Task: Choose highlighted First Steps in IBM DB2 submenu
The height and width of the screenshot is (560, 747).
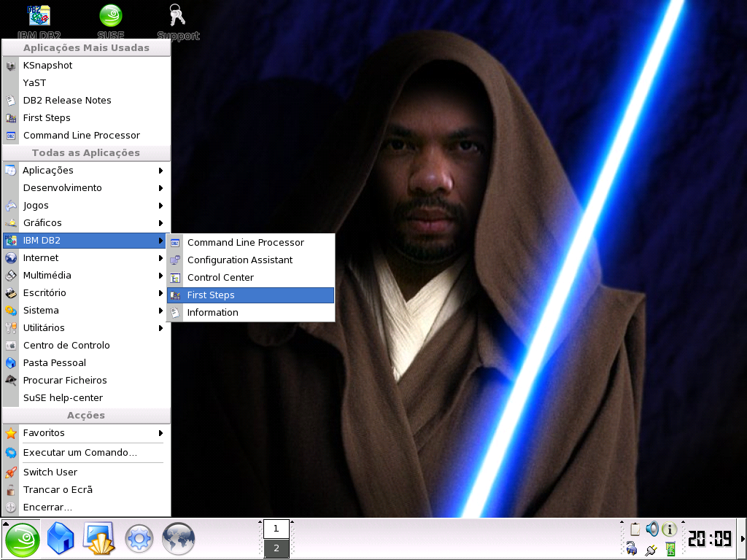Action: point(251,295)
